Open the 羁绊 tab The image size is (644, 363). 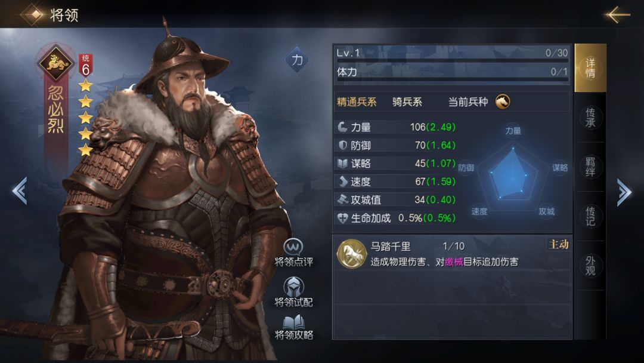pyautogui.click(x=590, y=167)
